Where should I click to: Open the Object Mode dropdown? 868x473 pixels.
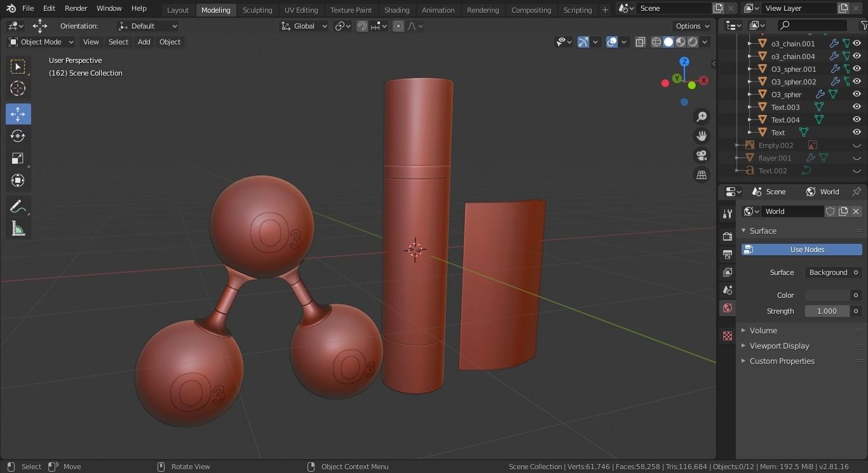[x=41, y=42]
